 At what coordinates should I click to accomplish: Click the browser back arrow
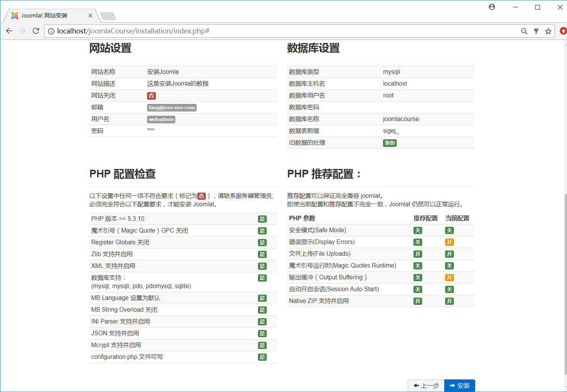pyautogui.click(x=9, y=31)
